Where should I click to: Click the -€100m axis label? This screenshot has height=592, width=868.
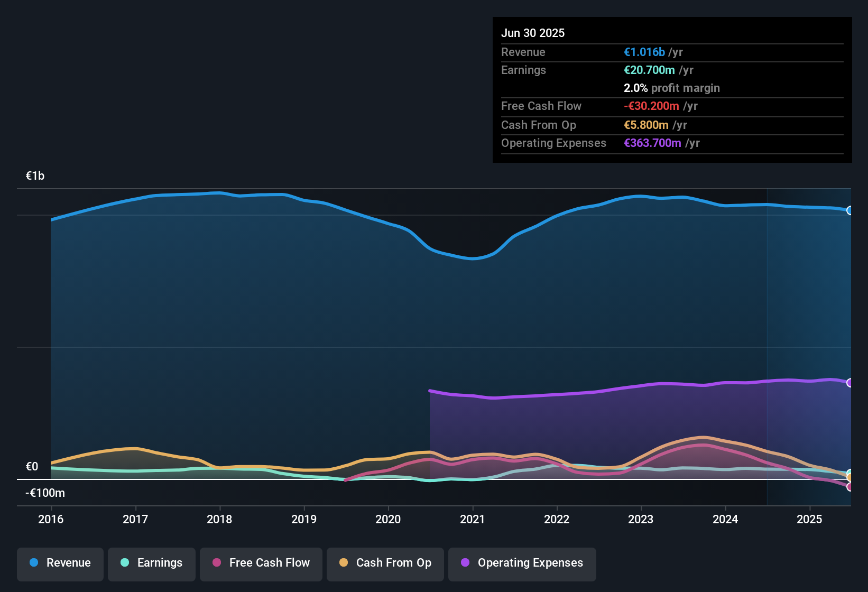point(44,493)
